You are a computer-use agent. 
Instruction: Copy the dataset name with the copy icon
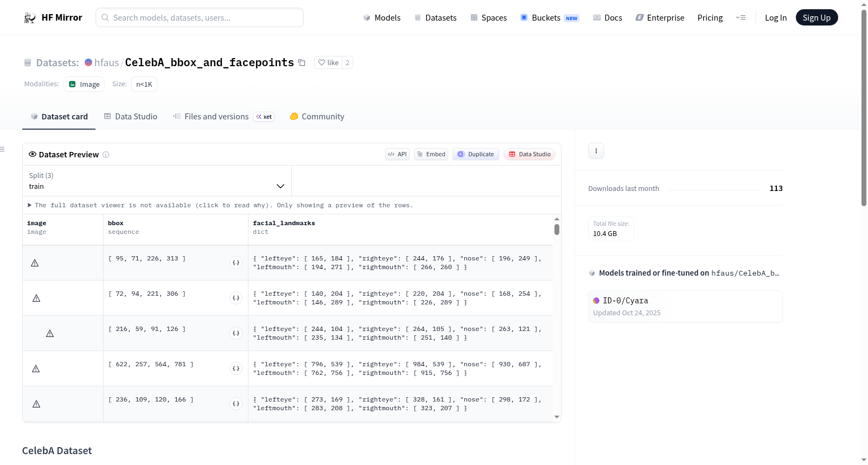click(302, 63)
